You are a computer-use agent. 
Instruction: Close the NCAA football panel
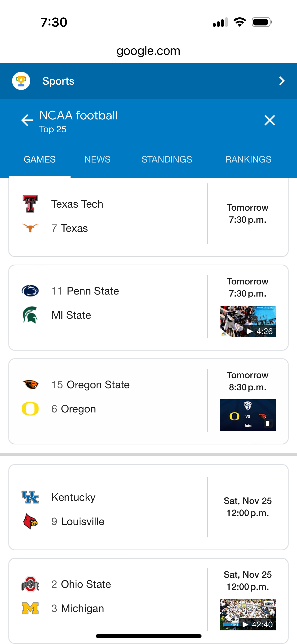[x=270, y=120]
